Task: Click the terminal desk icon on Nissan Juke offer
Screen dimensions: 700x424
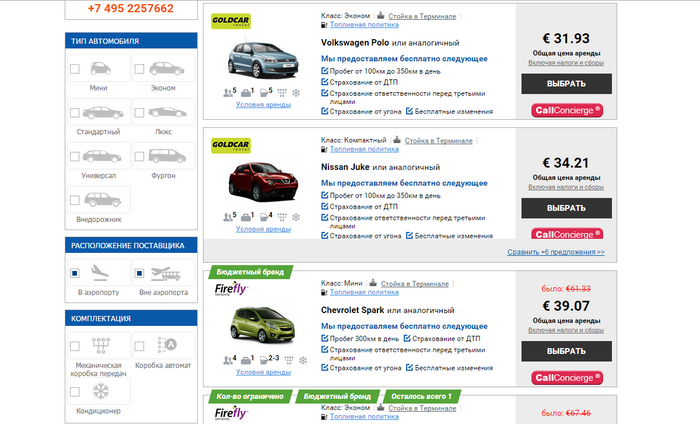Action: coord(397,140)
